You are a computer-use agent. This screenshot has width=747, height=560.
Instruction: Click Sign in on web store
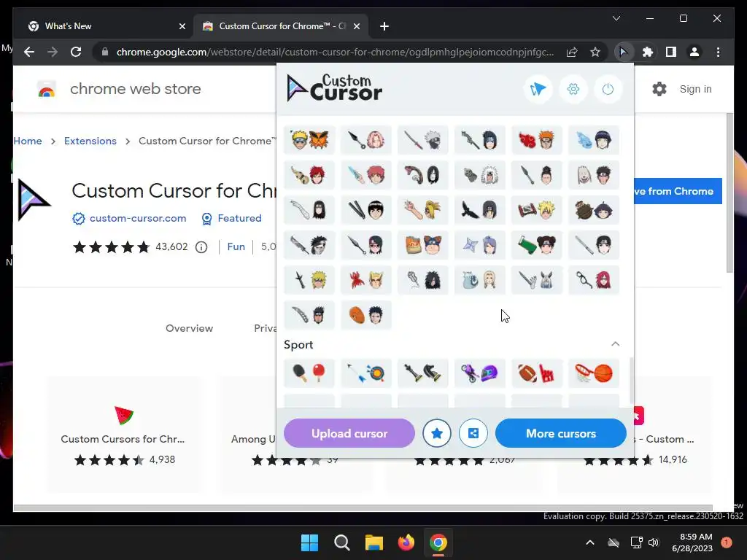click(x=695, y=89)
